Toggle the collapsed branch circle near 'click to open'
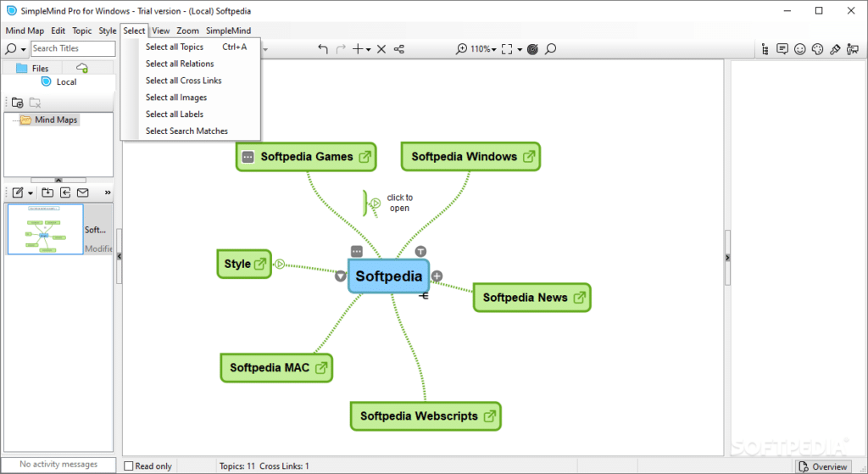Image resolution: width=868 pixels, height=474 pixels. click(x=376, y=204)
